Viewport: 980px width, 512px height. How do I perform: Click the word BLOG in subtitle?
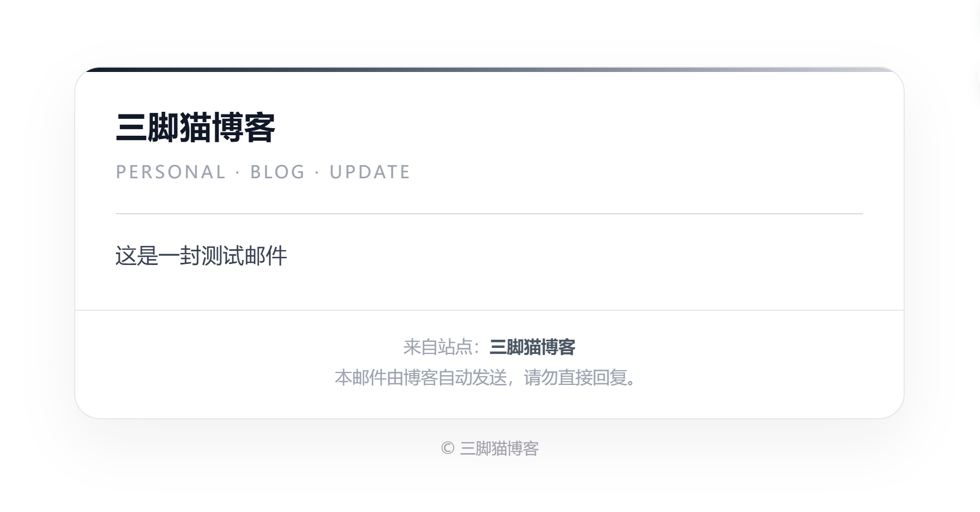pos(278,172)
